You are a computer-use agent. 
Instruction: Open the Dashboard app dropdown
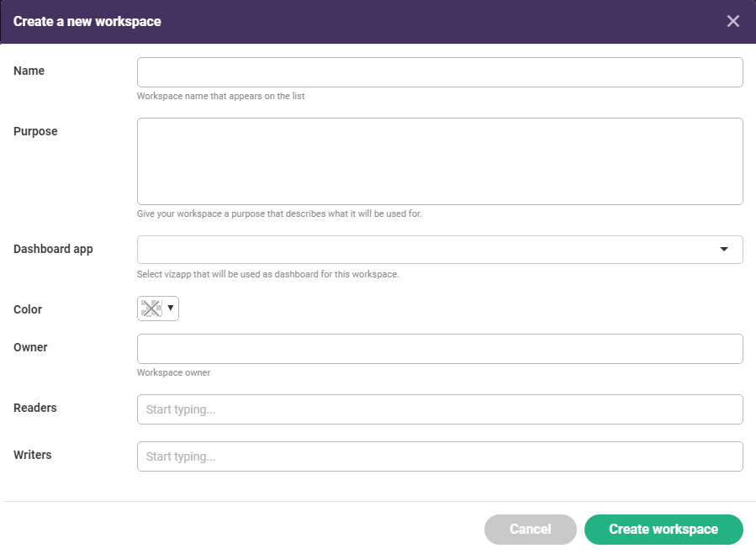[x=440, y=250]
